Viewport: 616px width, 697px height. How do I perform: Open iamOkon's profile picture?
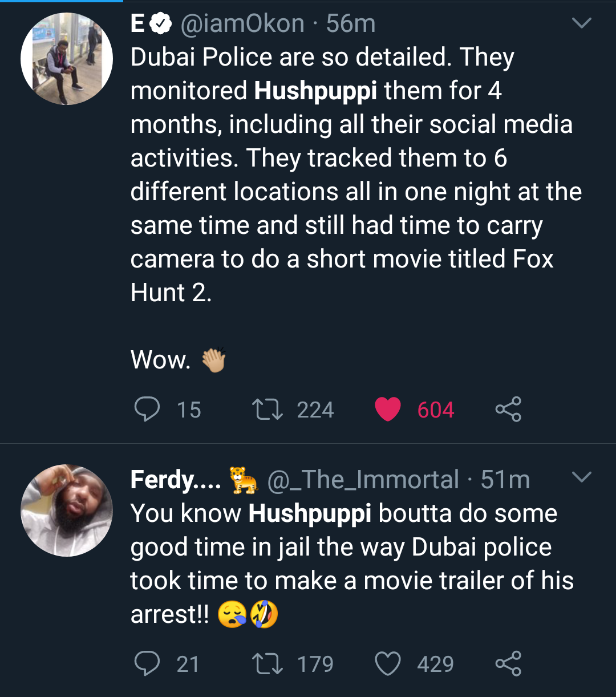[x=67, y=59]
